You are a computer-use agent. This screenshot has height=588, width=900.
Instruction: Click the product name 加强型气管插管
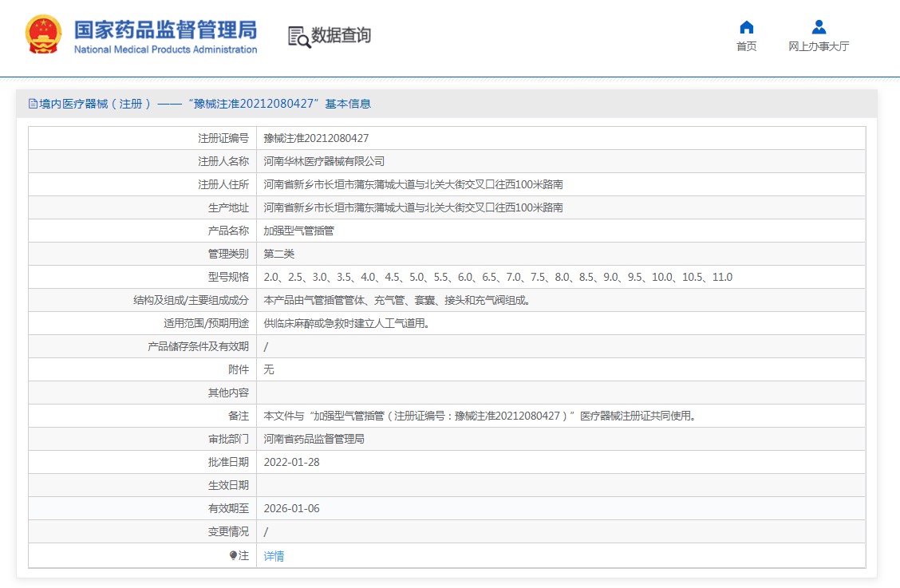[x=298, y=231]
